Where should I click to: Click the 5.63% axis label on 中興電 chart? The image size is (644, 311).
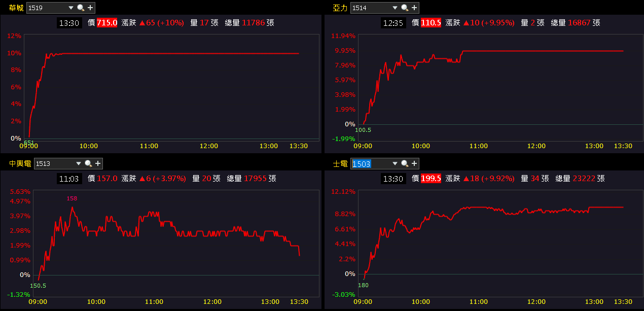(20, 191)
